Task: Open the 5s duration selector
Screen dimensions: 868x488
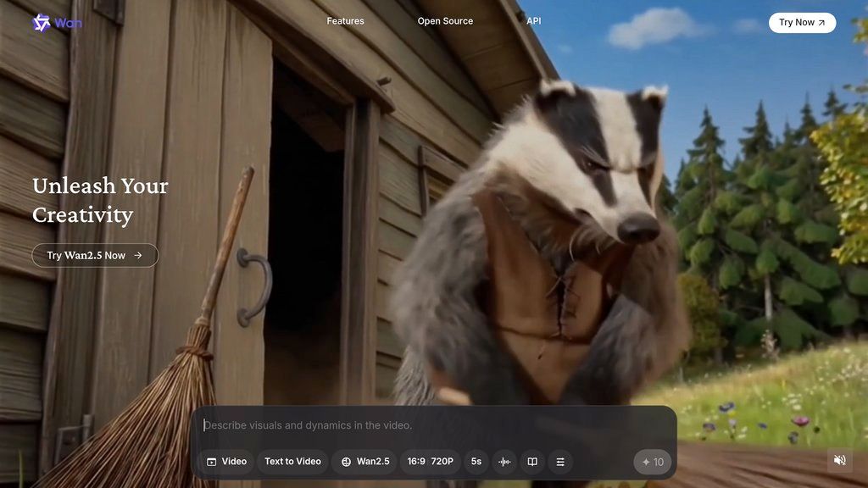Action: 476,462
